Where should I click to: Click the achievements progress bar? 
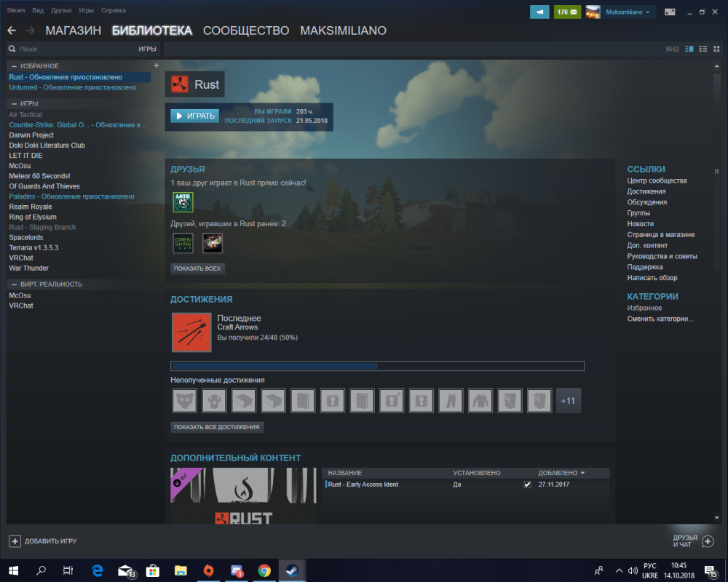377,366
